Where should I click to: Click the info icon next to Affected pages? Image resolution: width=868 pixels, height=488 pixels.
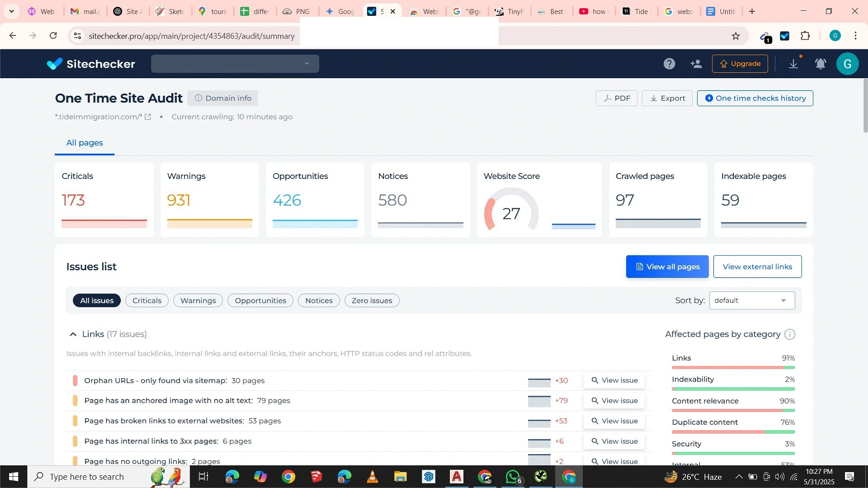click(790, 334)
